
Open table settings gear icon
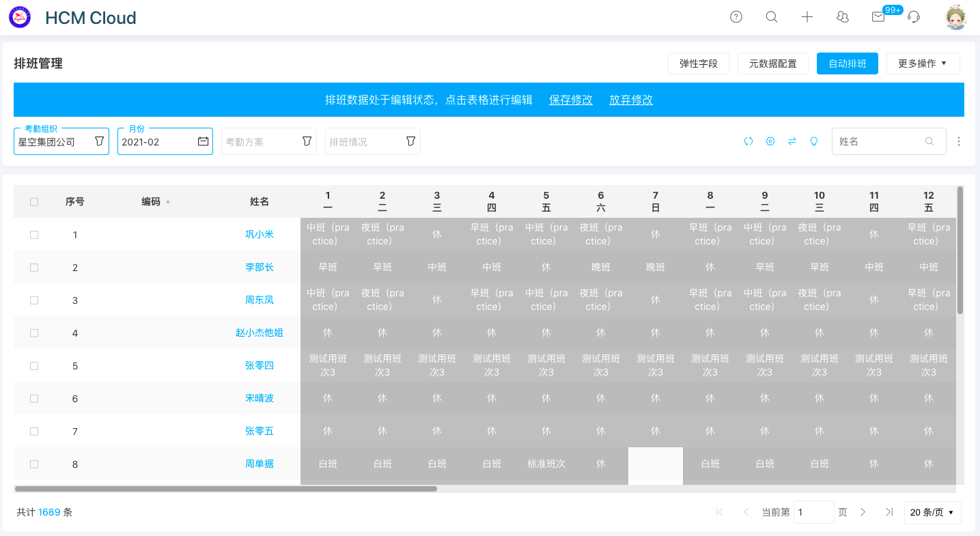coord(770,141)
